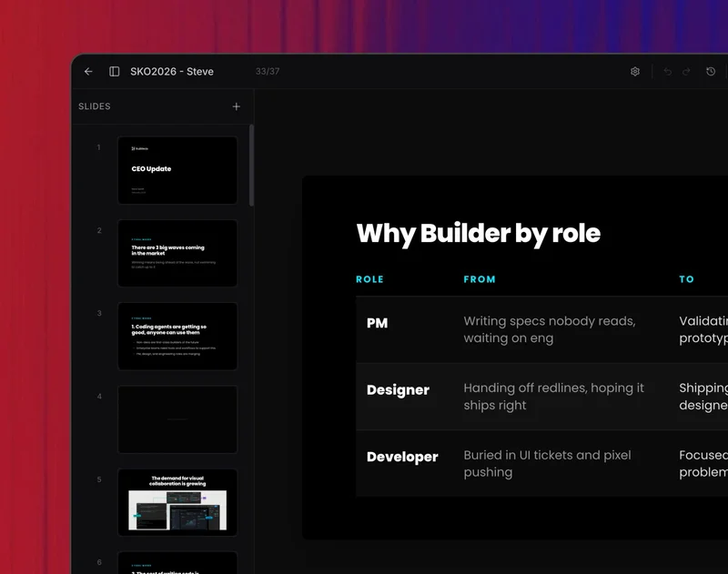728x574 pixels.
Task: Click the FROM column header
Action: click(x=480, y=279)
